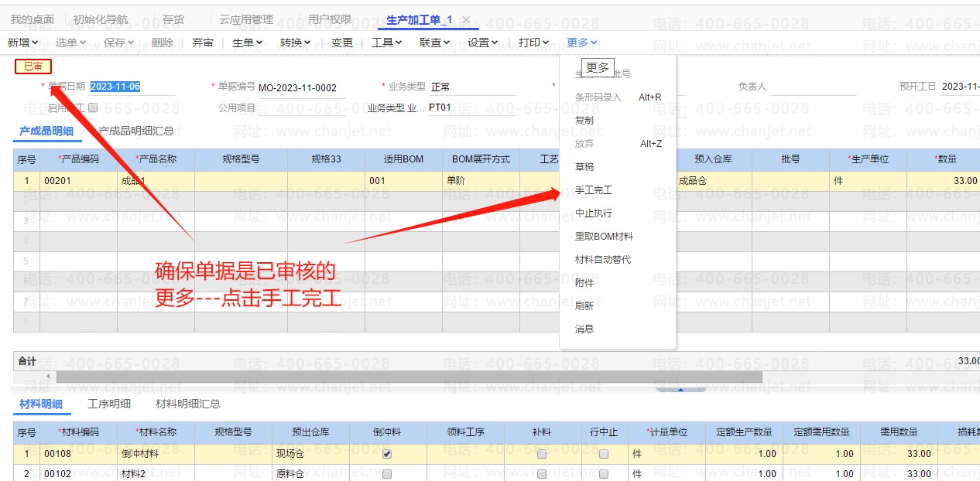The height and width of the screenshot is (481, 980).
Task: Click 预出仓库 cell 原料仓
Action: (x=310, y=473)
